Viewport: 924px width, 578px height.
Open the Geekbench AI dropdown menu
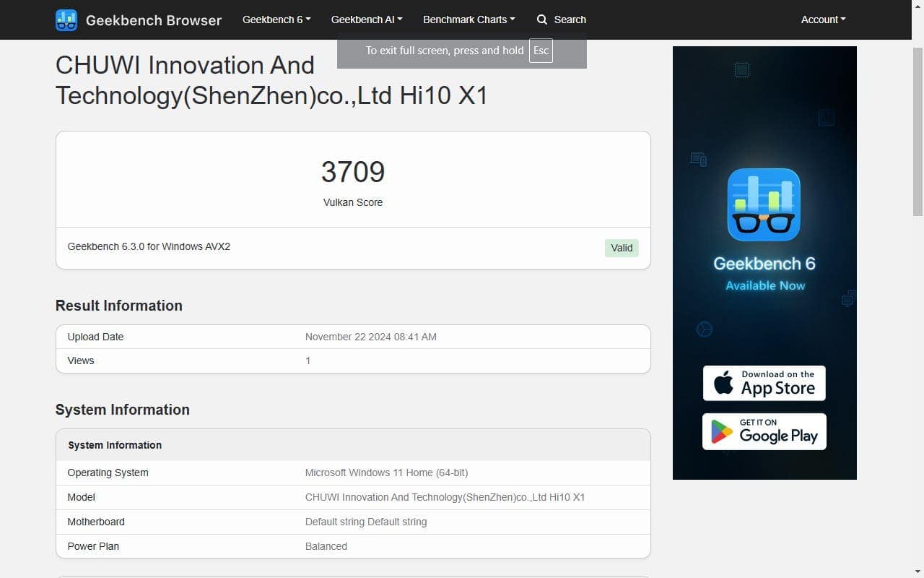point(367,20)
